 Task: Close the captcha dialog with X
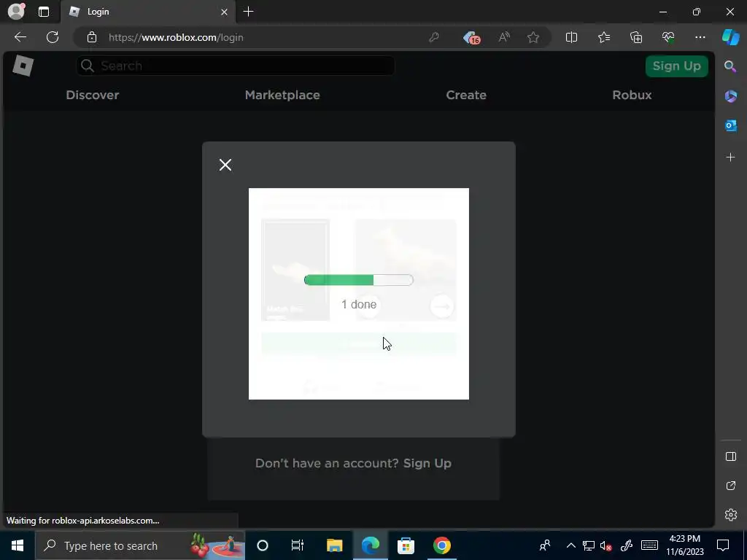225,165
